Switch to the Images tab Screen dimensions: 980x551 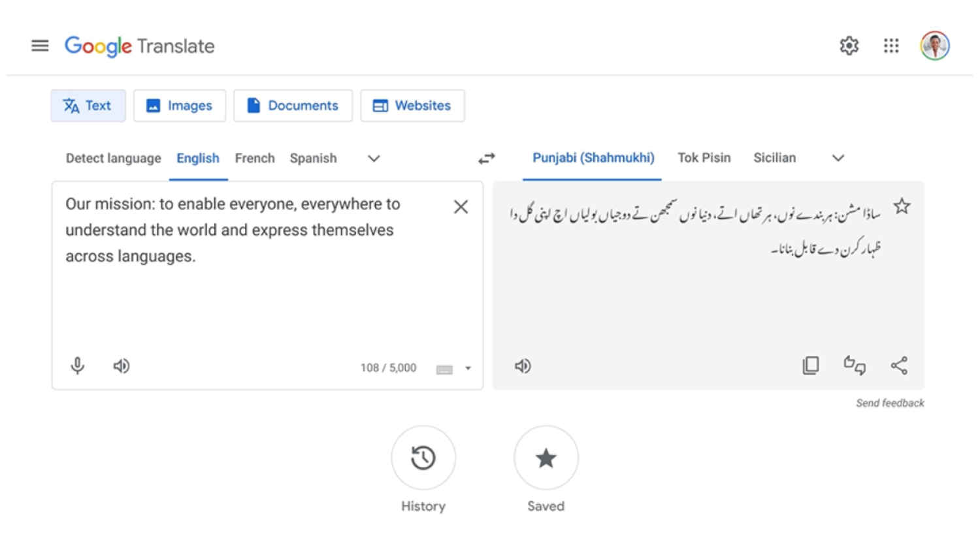tap(180, 105)
